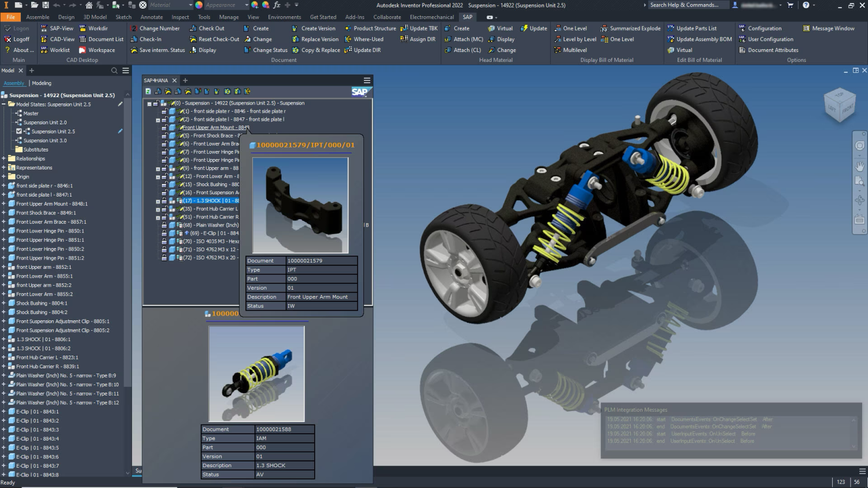Click Reset Check-Out

(x=215, y=39)
